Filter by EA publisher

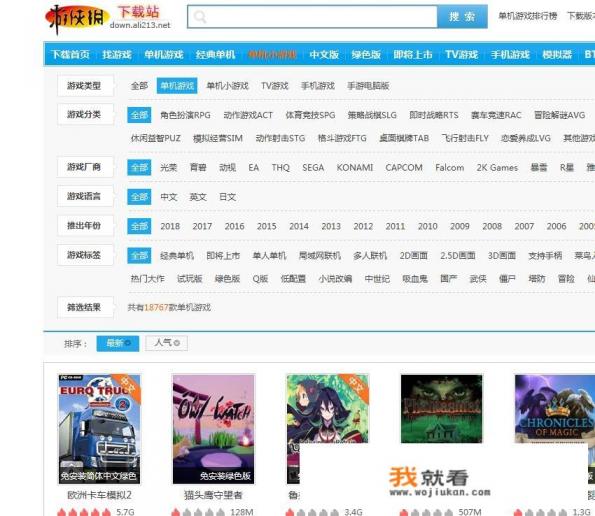[x=253, y=167]
